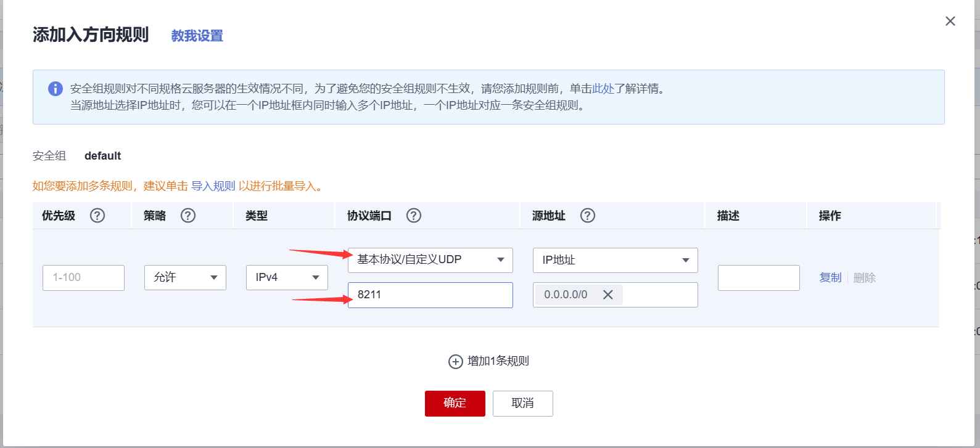The height and width of the screenshot is (448, 980).
Task: Click the 导入规则 import link
Action: (213, 186)
